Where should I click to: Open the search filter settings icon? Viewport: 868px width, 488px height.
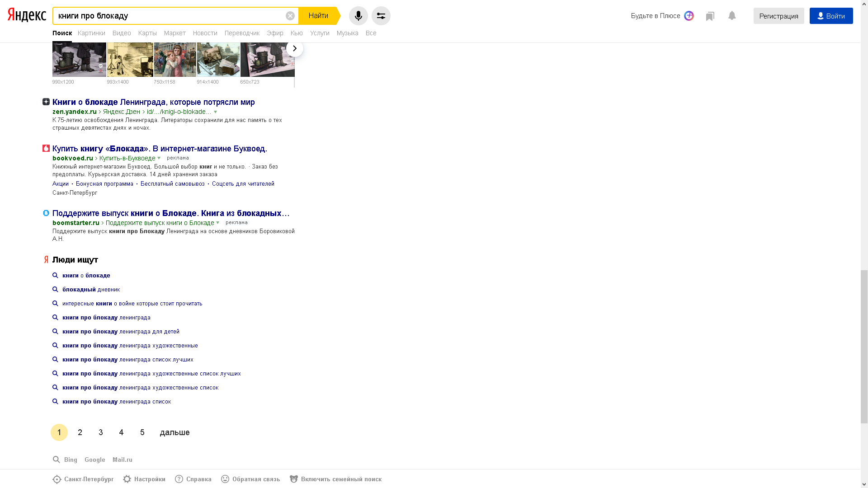(381, 16)
